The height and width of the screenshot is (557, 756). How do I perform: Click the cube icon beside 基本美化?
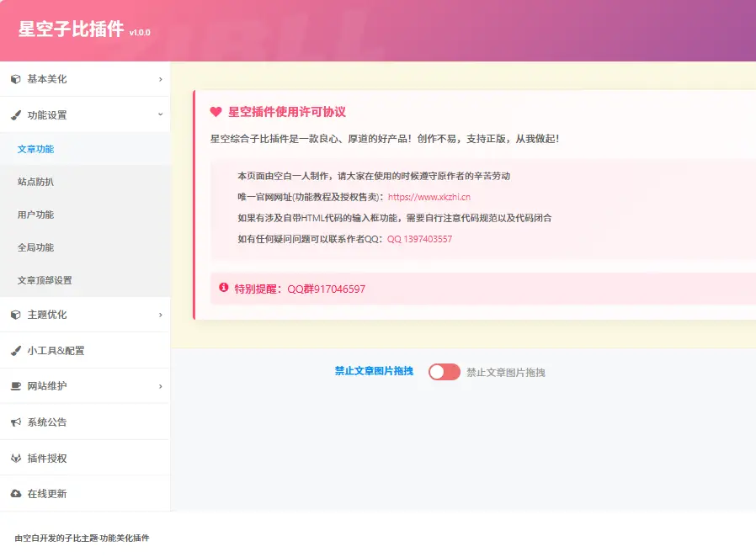coord(15,79)
